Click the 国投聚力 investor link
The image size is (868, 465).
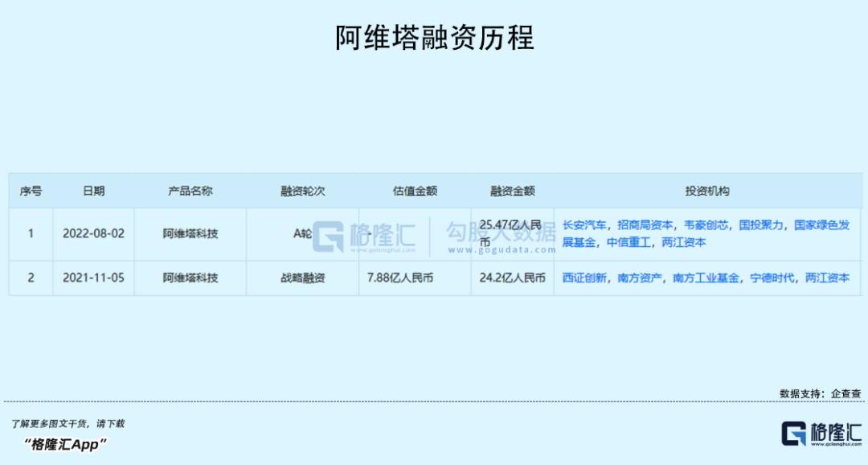click(x=761, y=225)
